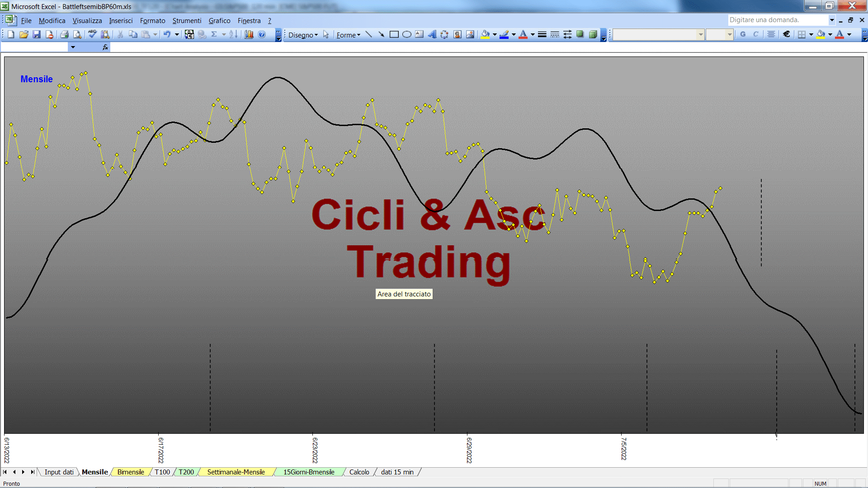Insert Diagram or Organization Chart
Viewport: 868px width, 488px height.
click(x=445, y=34)
